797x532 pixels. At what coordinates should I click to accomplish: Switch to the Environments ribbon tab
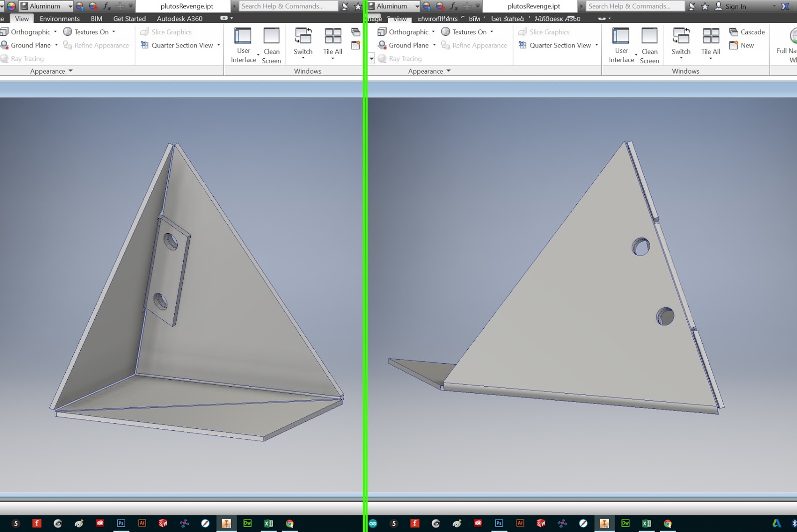coord(59,18)
